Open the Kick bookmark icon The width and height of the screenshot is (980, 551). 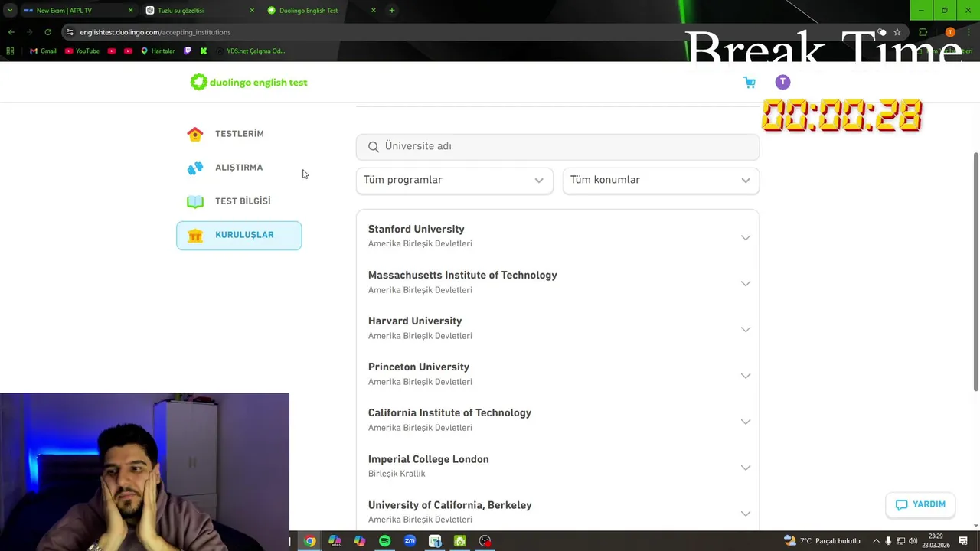(x=203, y=51)
